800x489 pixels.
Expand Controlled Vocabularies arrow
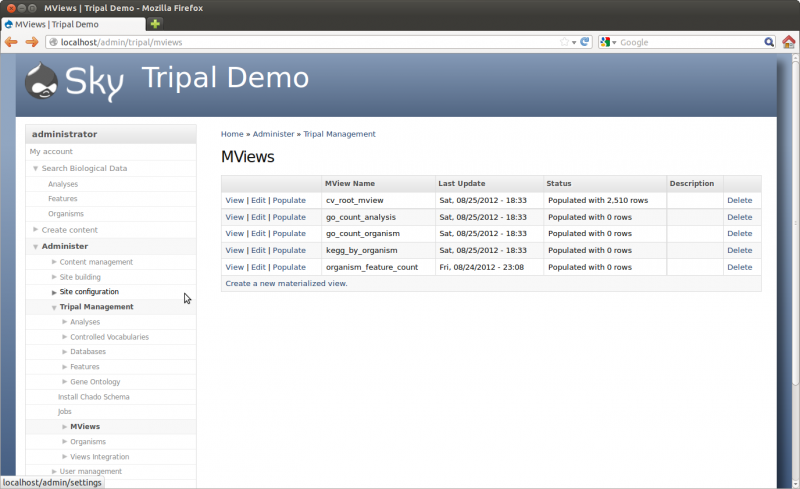coord(65,337)
